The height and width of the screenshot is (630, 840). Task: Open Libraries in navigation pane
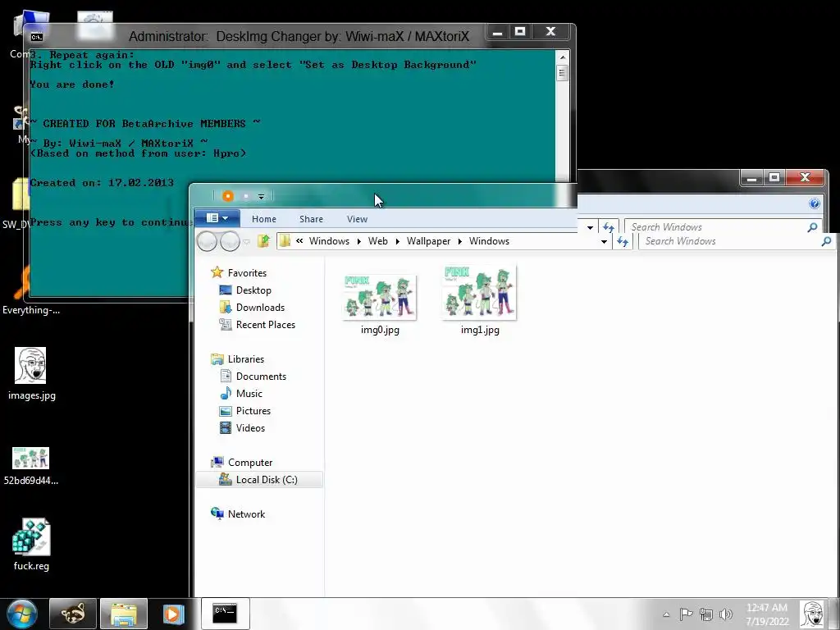tap(237, 359)
